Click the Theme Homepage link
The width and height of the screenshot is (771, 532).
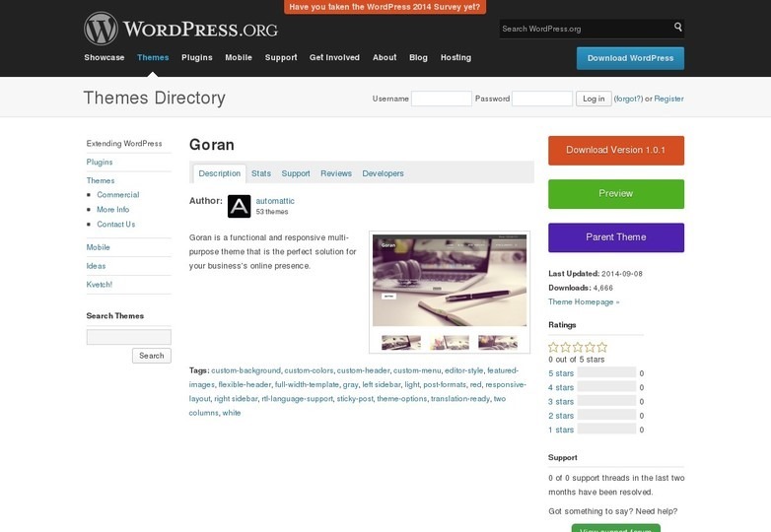coord(584,301)
